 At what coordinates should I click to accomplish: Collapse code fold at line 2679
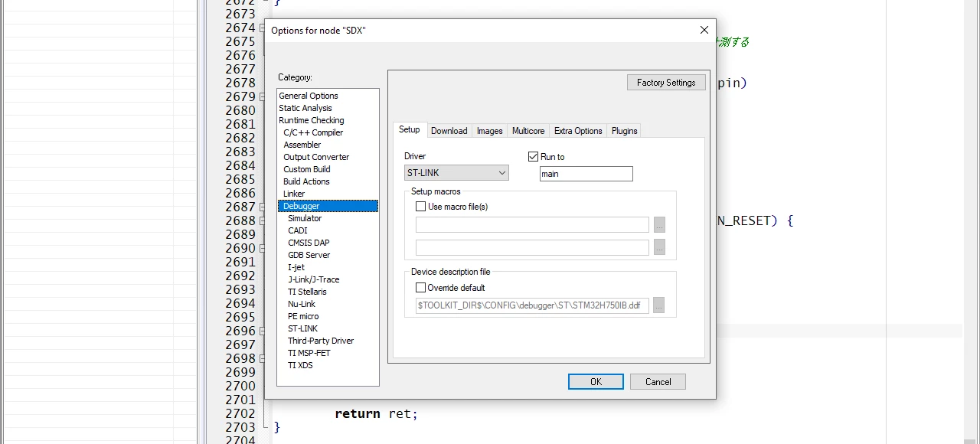[x=263, y=96]
